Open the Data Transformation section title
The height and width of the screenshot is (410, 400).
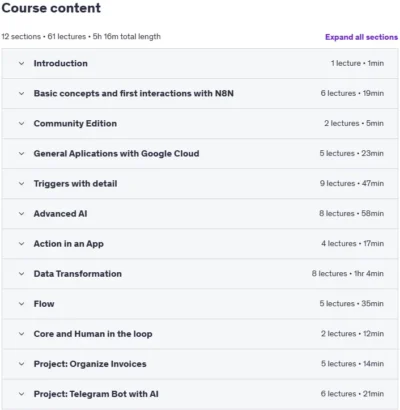(x=78, y=274)
